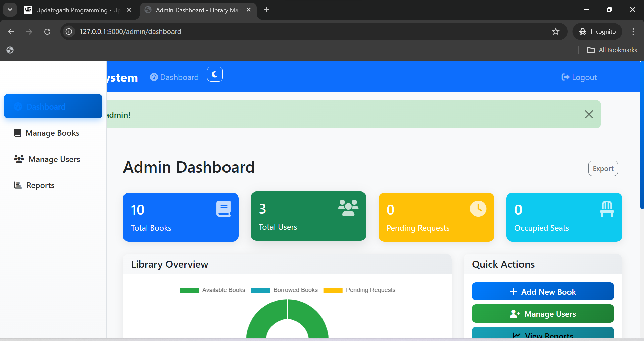The image size is (644, 341).
Task: Click the Occupied Seats label on the cyan card
Action: [542, 228]
